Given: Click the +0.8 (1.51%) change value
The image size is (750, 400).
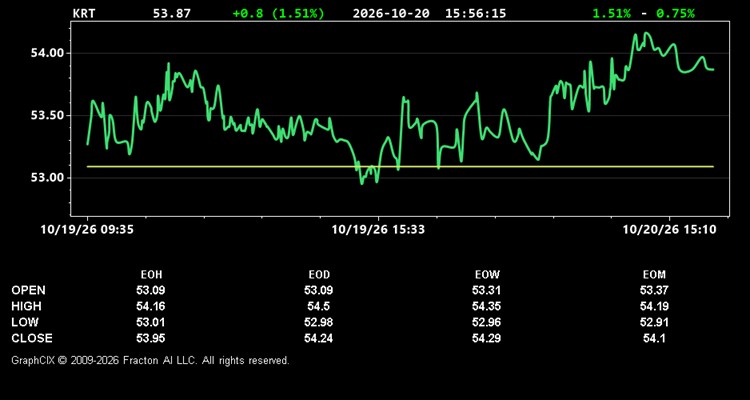Looking at the screenshot, I should pyautogui.click(x=278, y=13).
